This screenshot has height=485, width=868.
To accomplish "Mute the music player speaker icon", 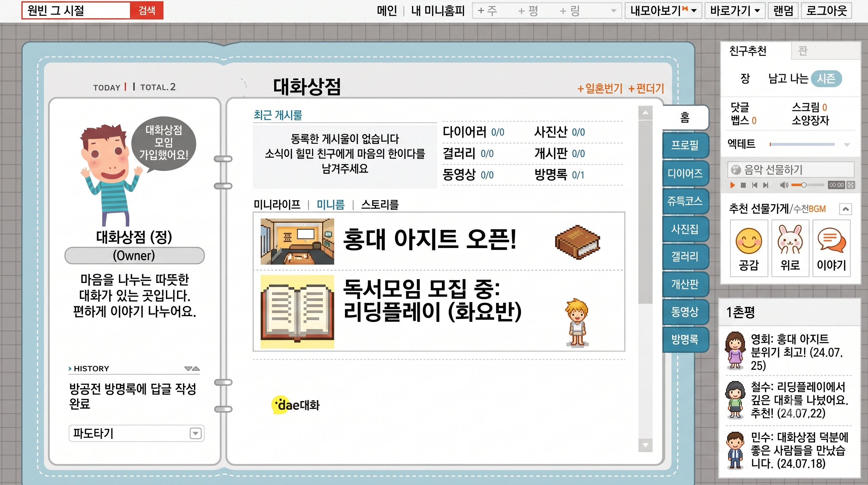I will click(784, 185).
